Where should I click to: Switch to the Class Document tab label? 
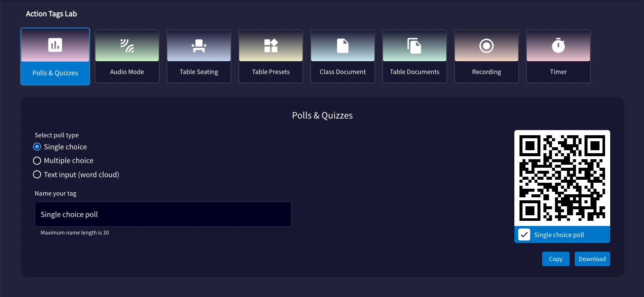(343, 72)
